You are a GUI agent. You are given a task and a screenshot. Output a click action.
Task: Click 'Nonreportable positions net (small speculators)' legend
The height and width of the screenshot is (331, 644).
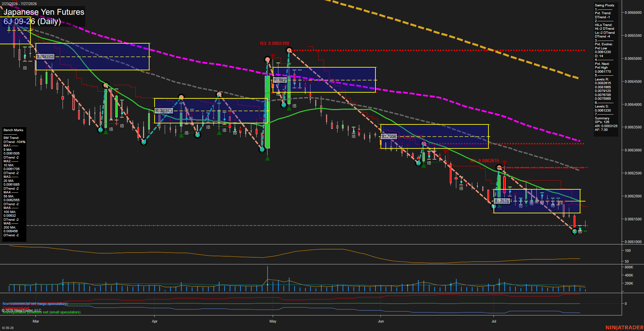point(42,312)
